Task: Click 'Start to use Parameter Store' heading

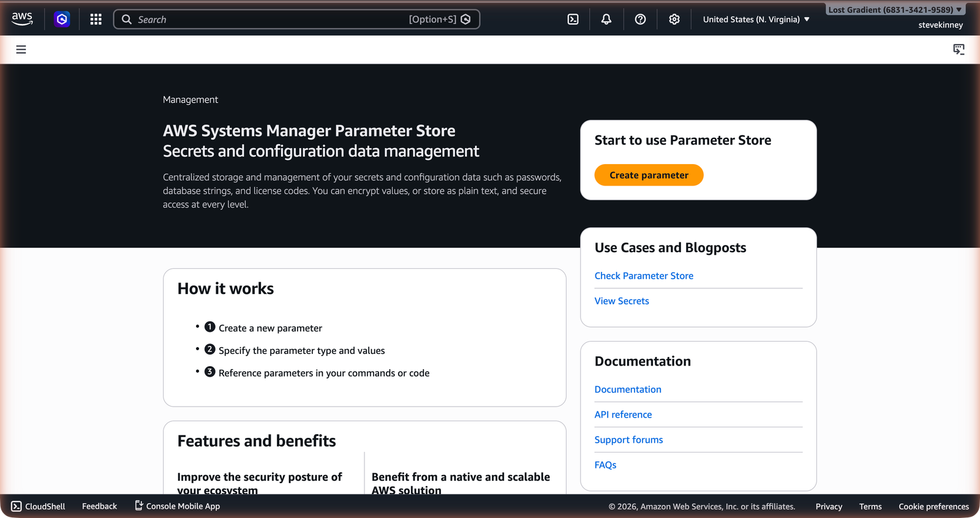Action: [x=683, y=140]
